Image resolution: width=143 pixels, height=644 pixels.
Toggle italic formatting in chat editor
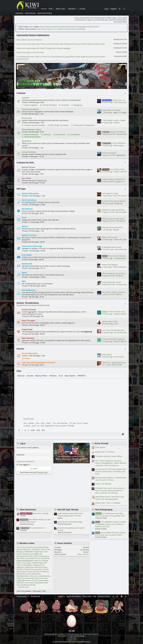click(22, 430)
